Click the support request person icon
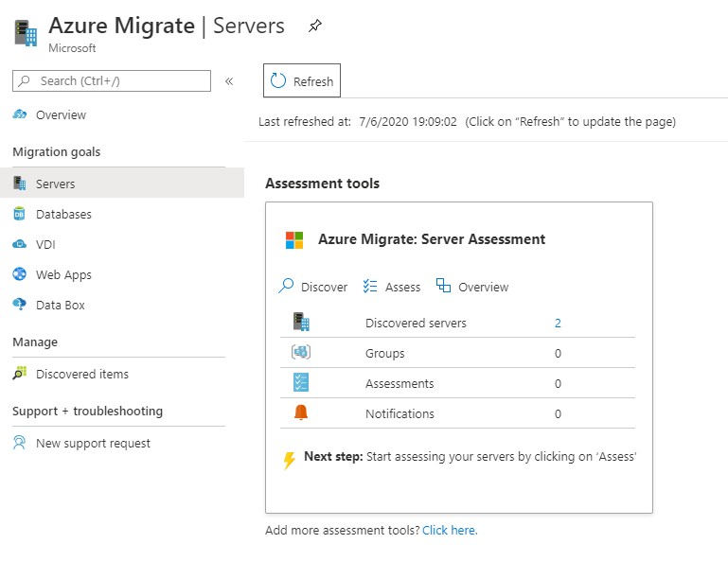Image resolution: width=728 pixels, height=561 pixels. (x=20, y=443)
